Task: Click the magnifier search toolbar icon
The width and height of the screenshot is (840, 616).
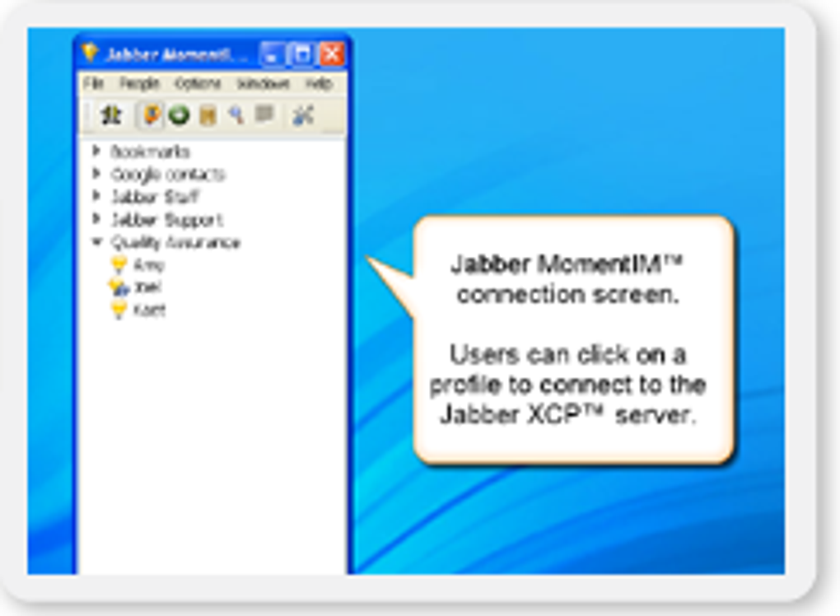Action: [x=236, y=114]
